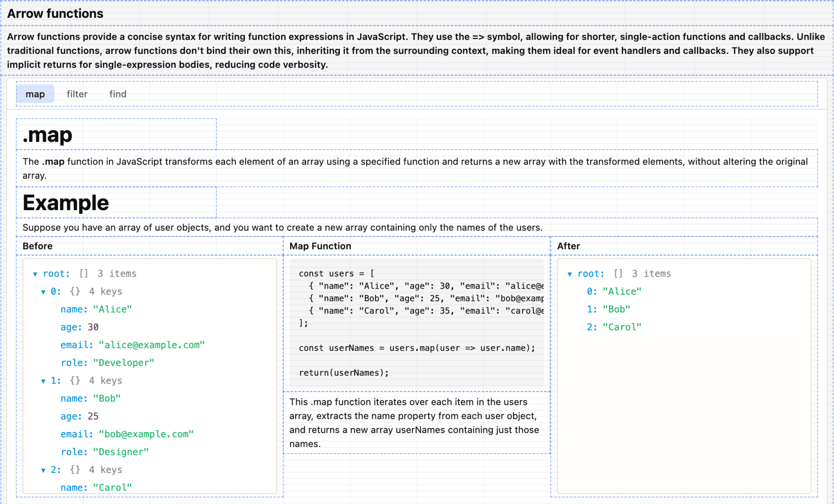834x504 pixels.
Task: Click the return(userNames) code line
Action: [x=344, y=372]
